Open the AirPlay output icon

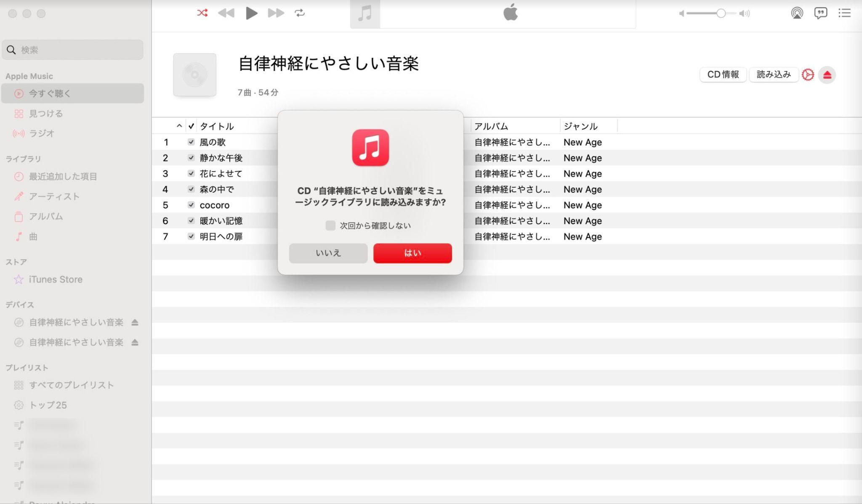pos(797,13)
